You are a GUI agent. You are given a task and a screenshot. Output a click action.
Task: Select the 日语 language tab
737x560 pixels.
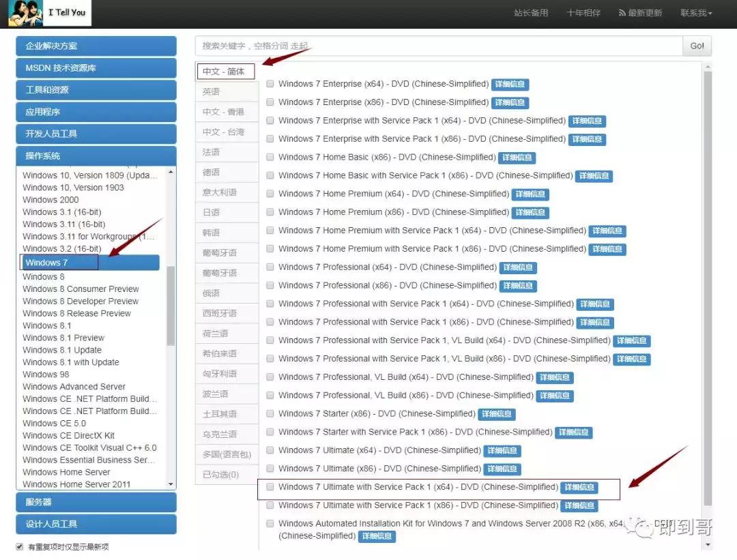(x=227, y=213)
